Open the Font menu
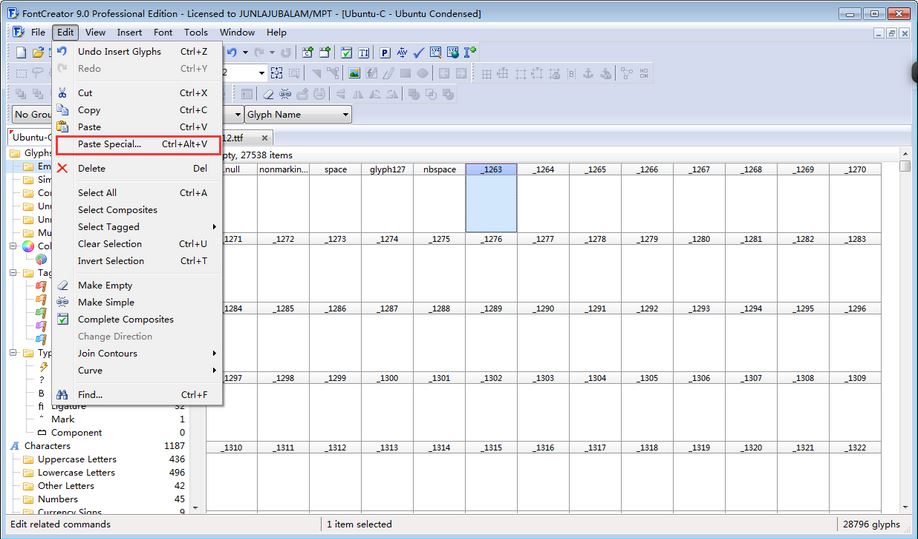Viewport: 918px width, 539px height. (163, 32)
